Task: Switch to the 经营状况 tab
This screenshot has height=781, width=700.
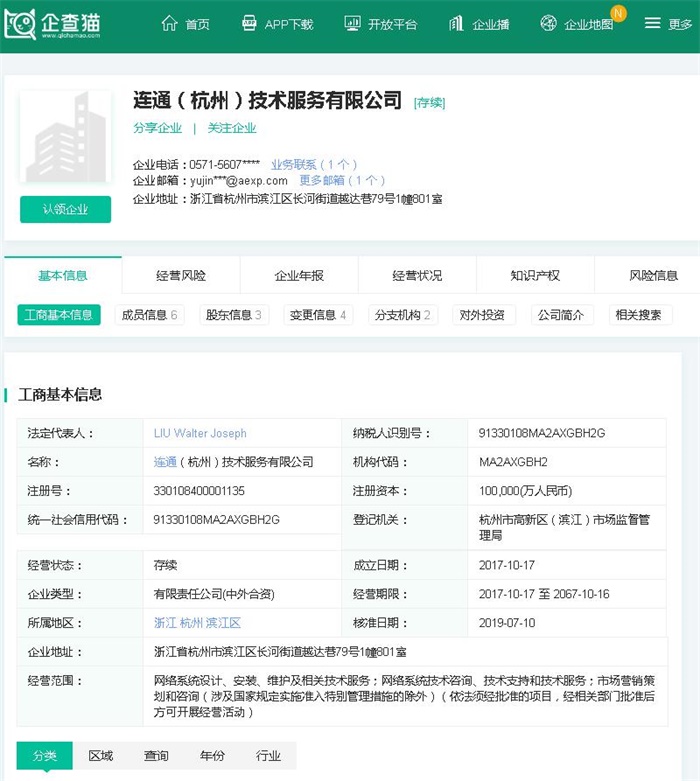Action: pos(417,275)
